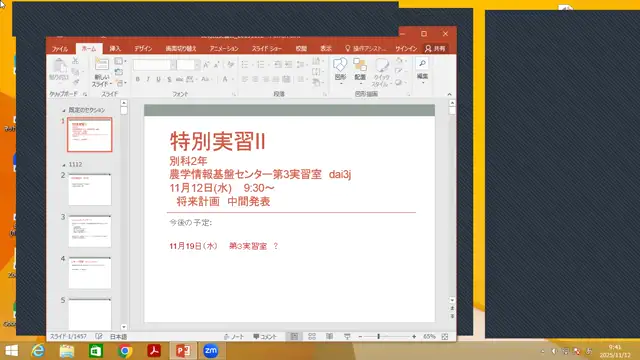Open the font name combo box dropdown

pos(173,64)
